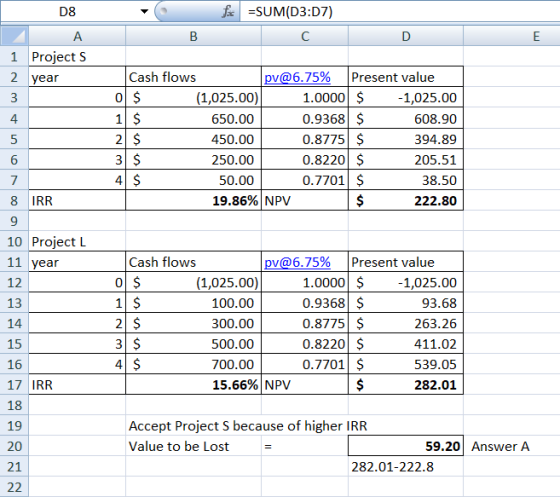
Task: Open the pv@6.75% link in row 11
Action: click(297, 262)
